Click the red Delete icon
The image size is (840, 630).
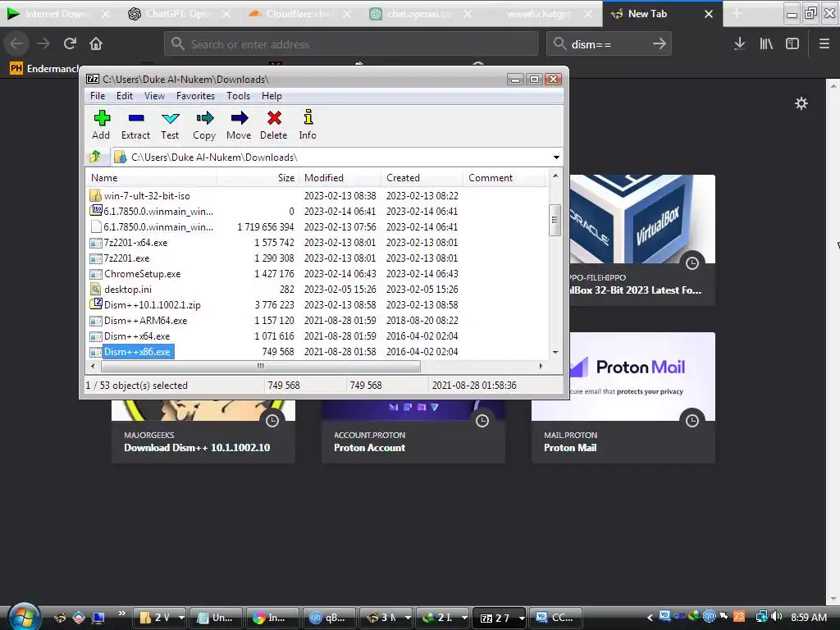[274, 125]
